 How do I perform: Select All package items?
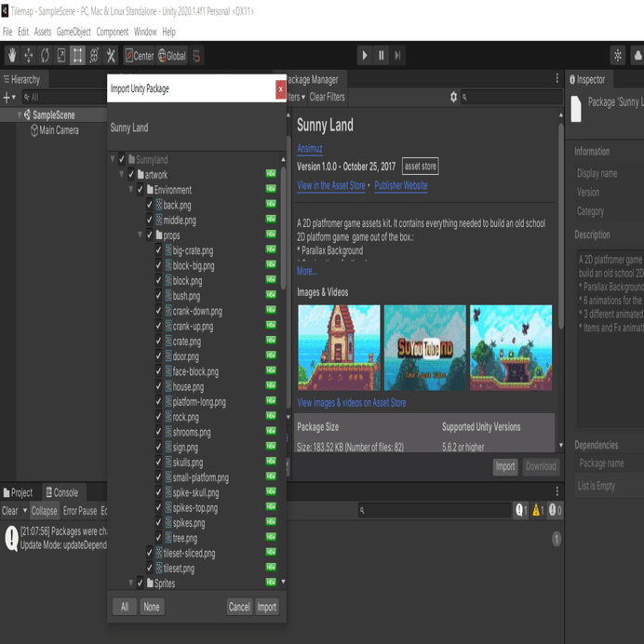tap(125, 607)
